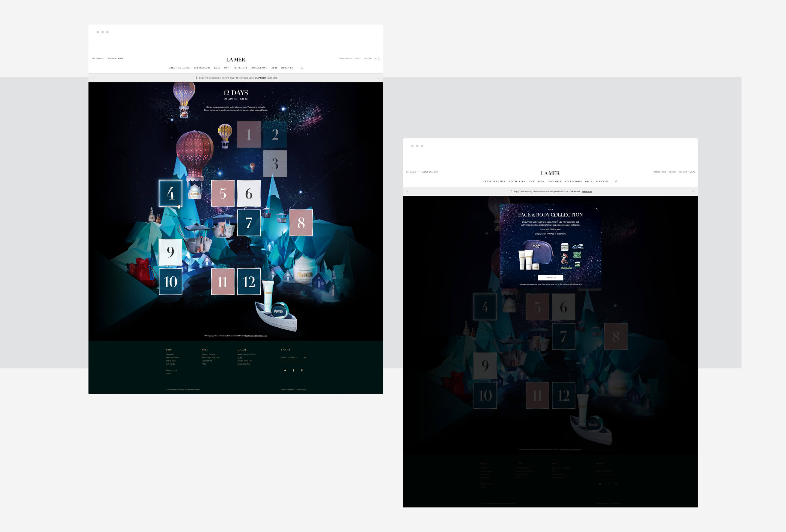786x532 pixels.
Task: Close the Face & Body Collection popup
Action: coord(597,208)
